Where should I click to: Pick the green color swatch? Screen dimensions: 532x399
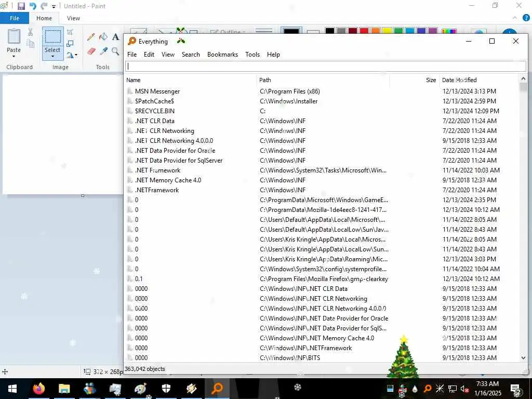click(398, 31)
